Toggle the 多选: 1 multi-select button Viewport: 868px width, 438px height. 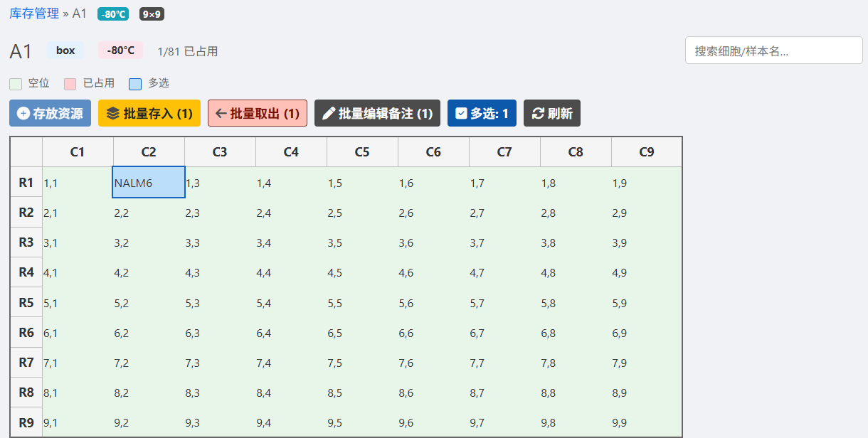pos(482,113)
